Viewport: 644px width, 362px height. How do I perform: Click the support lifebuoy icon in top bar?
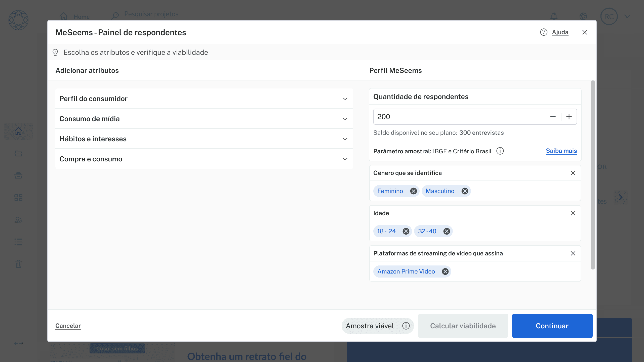pos(583,16)
